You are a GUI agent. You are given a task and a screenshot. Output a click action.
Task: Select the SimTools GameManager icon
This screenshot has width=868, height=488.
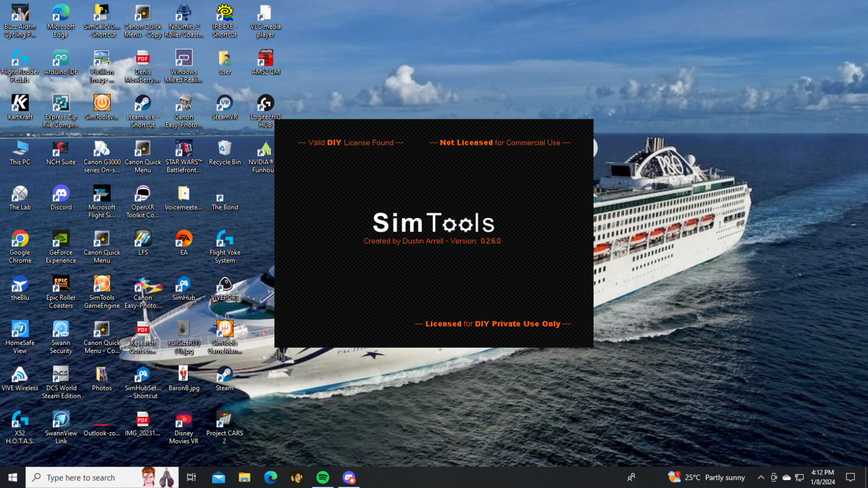click(225, 337)
